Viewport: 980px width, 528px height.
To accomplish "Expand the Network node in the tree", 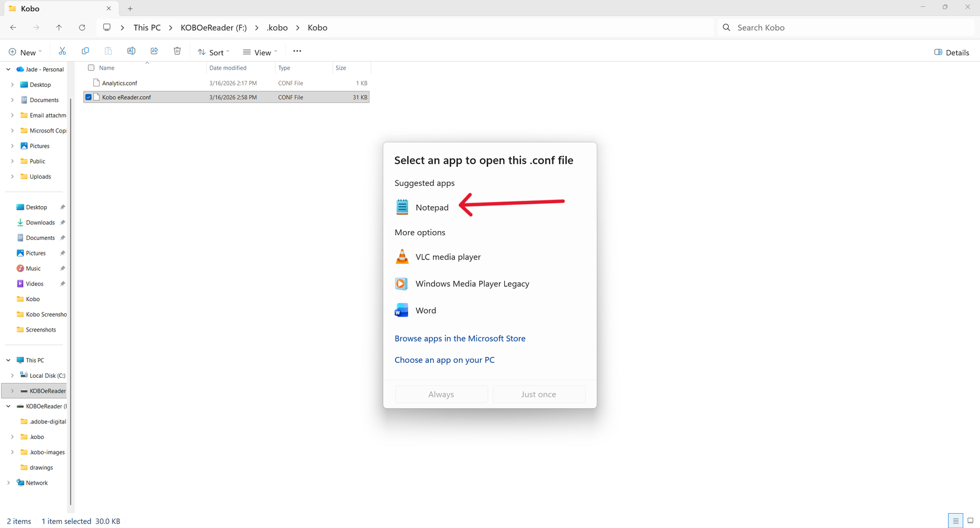I will click(x=8, y=483).
